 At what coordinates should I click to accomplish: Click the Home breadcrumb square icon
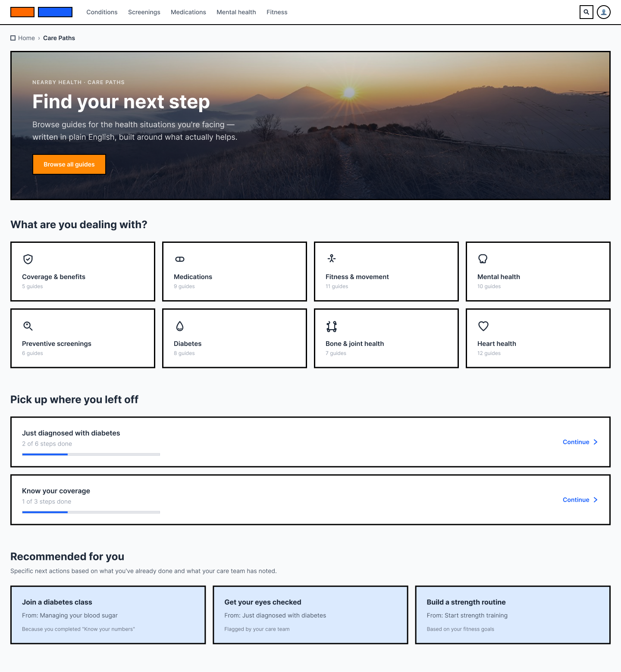(13, 38)
